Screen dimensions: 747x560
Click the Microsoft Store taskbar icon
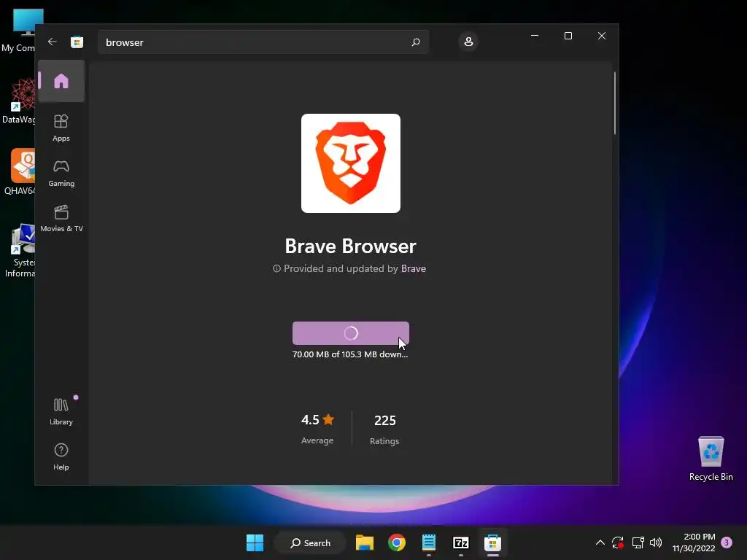point(492,542)
